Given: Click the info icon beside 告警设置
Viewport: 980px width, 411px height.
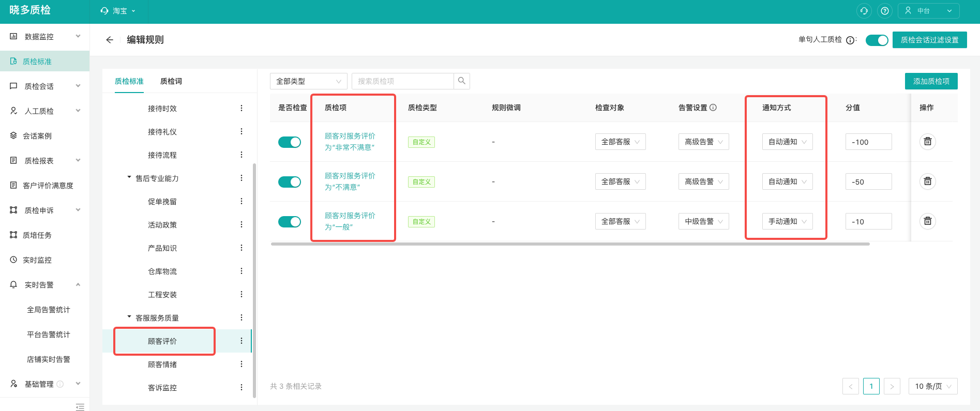Looking at the screenshot, I should click(x=713, y=108).
